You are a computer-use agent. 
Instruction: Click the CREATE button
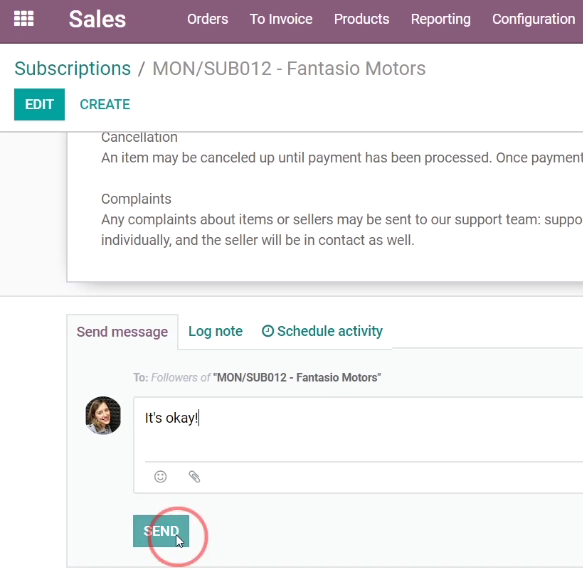(105, 104)
